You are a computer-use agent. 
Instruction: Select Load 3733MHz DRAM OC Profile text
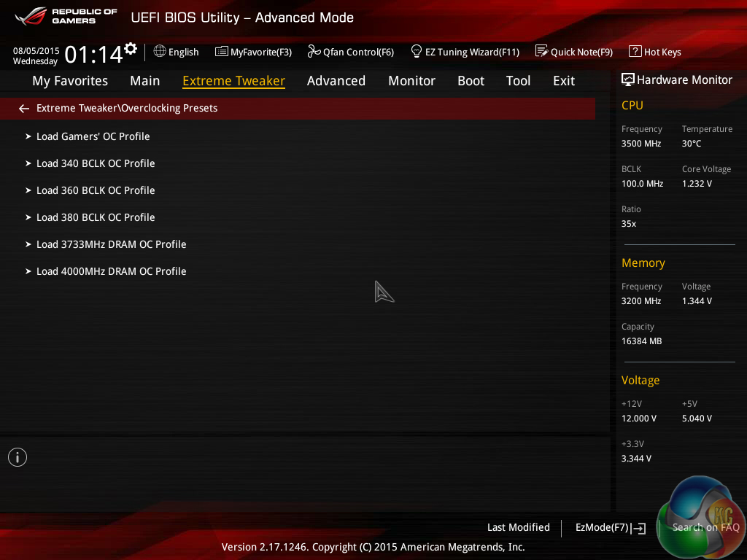point(112,244)
